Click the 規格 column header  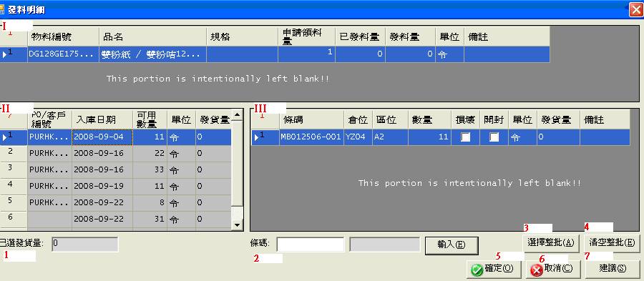click(242, 37)
